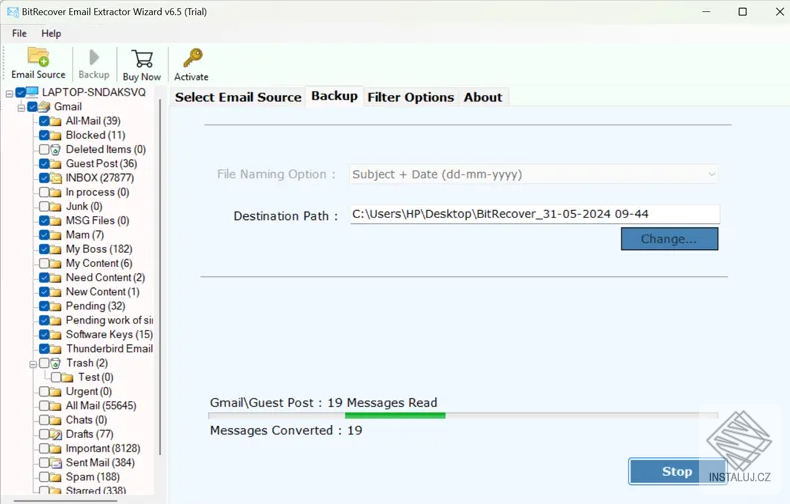
Task: Click the Drafts folder icon
Action: click(56, 434)
